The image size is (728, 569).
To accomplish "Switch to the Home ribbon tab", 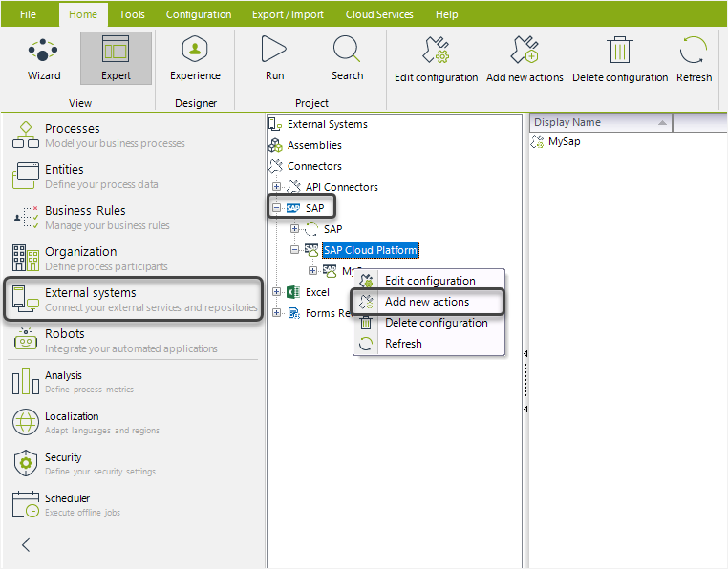I will pyautogui.click(x=83, y=14).
